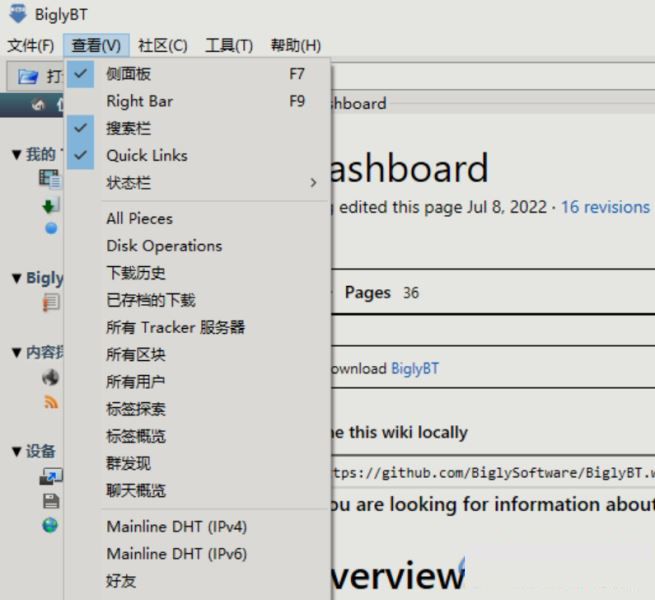655x600 pixels.
Task: Click the BiglyBT application logo icon
Action: (x=18, y=13)
